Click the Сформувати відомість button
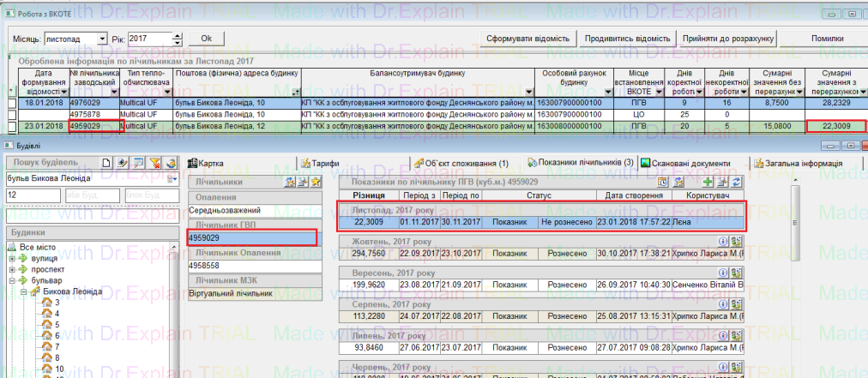Image resolution: width=868 pixels, height=378 pixels. (527, 39)
